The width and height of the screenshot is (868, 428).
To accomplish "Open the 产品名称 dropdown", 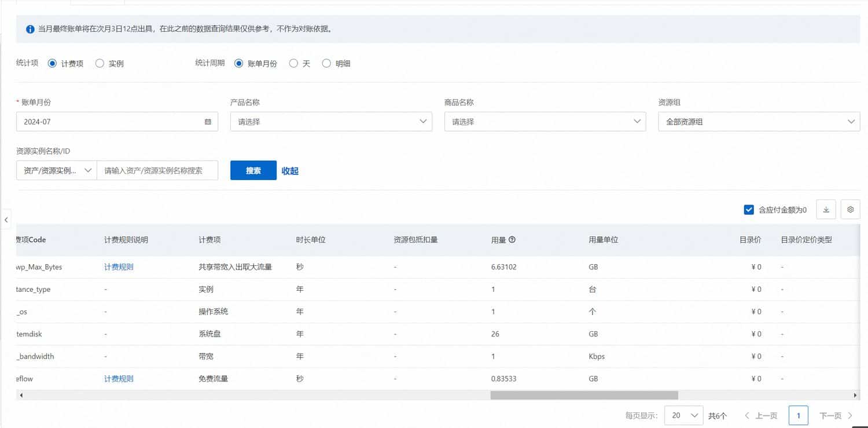I will [x=330, y=122].
